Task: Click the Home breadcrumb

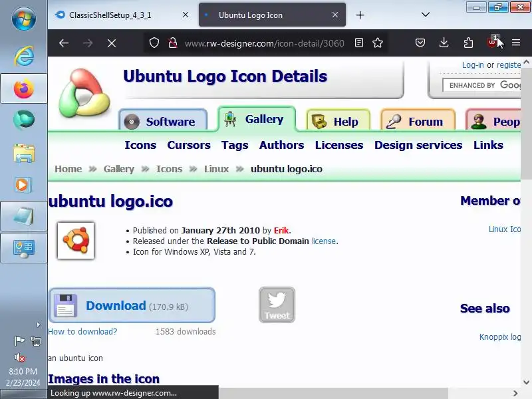Action: [x=68, y=169]
